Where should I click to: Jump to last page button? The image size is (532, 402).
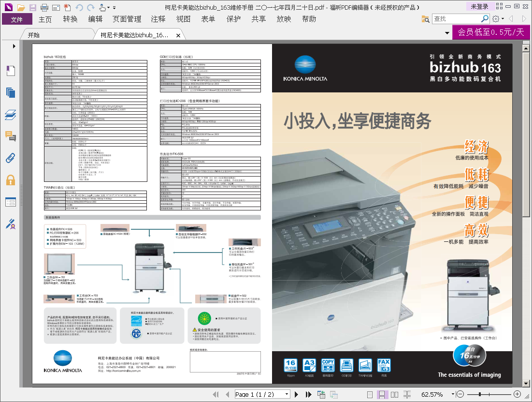pos(308,395)
